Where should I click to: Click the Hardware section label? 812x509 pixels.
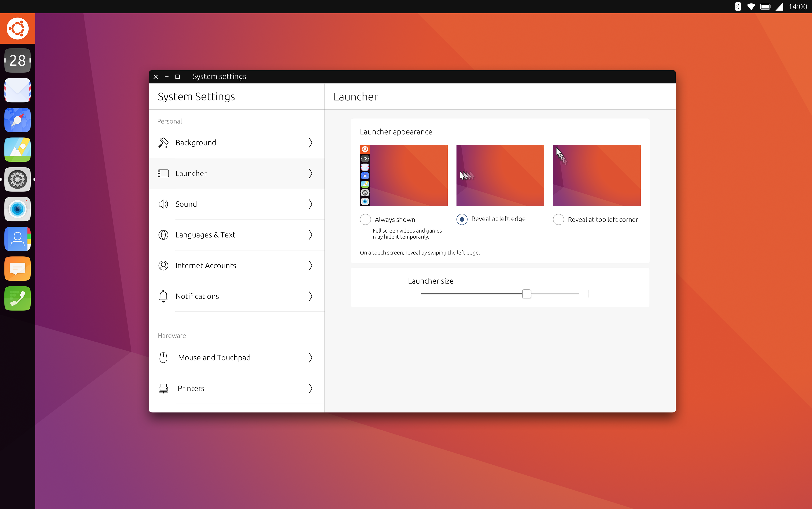(172, 336)
